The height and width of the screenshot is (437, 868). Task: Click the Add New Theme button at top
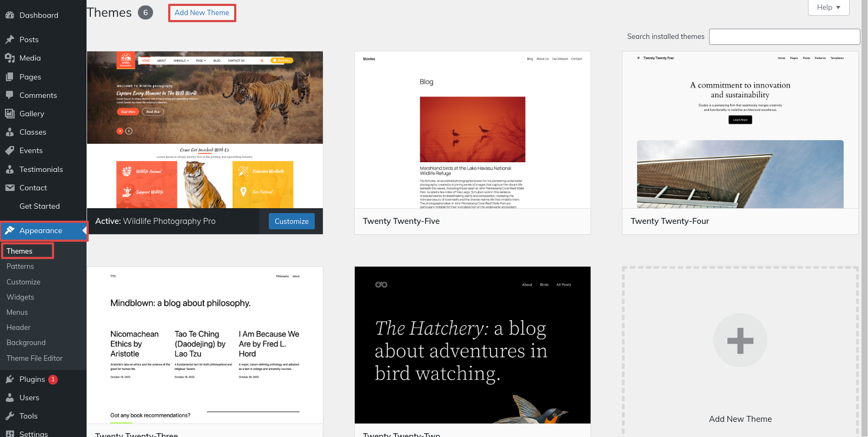click(202, 12)
